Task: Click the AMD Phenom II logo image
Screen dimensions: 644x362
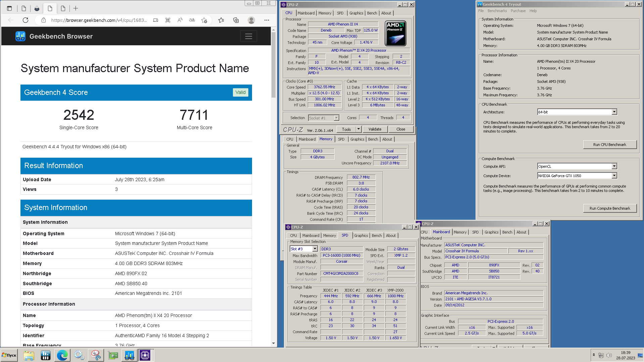Action: click(x=395, y=33)
